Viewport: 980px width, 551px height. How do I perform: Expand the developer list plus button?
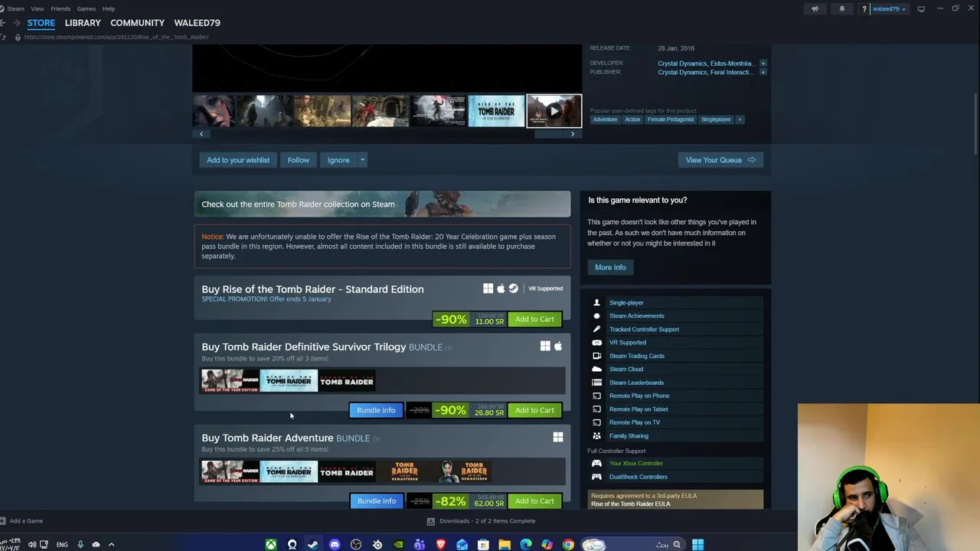point(763,64)
